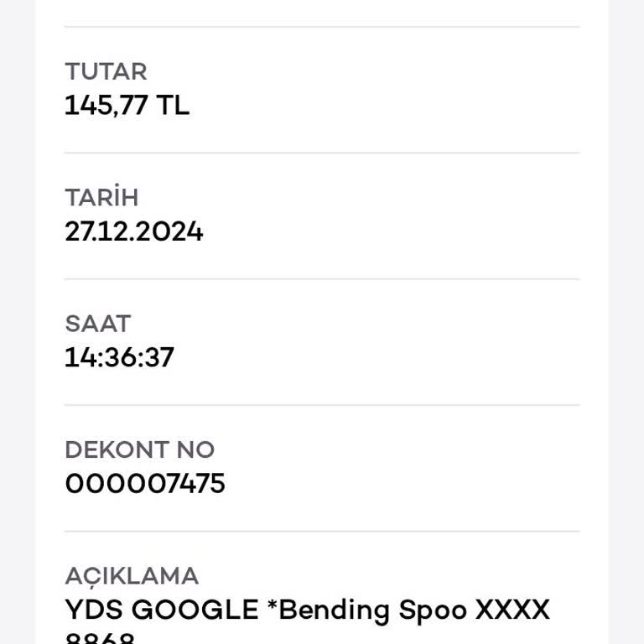This screenshot has width=644, height=644.
Task: Click the DEKONT NO field label
Action: click(x=139, y=449)
